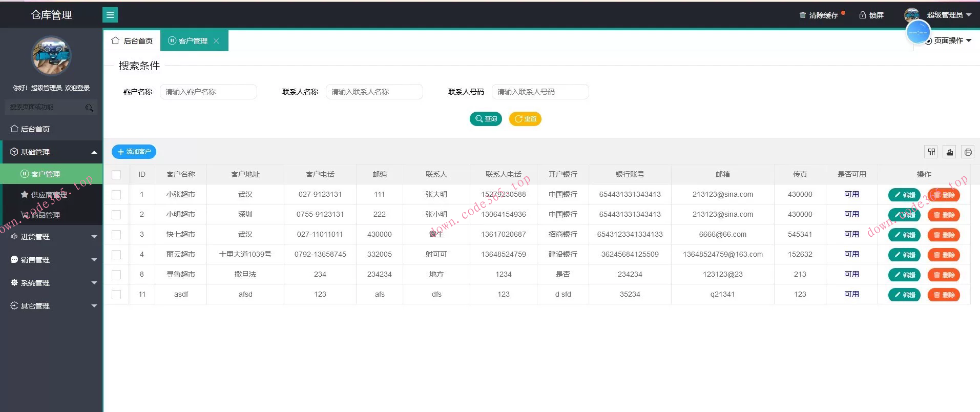Delete the 小张超市 customer row
This screenshot has height=412, width=980.
click(x=944, y=195)
